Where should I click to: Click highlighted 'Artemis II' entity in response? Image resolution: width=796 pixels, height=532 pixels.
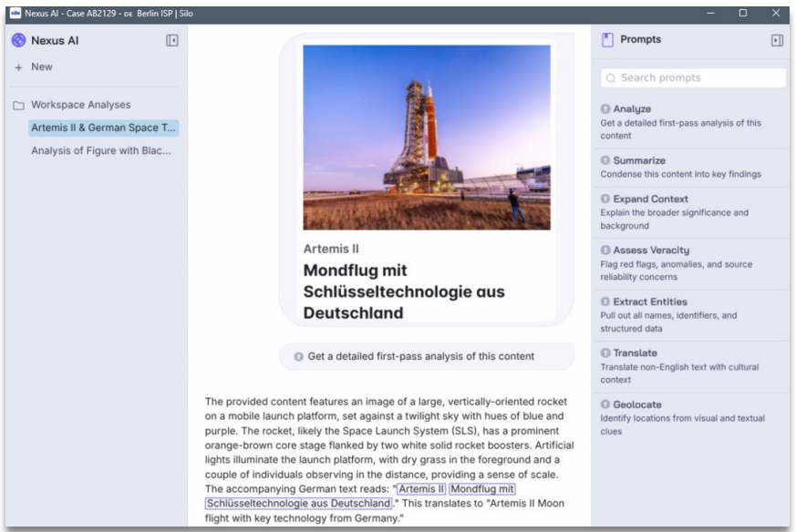pyautogui.click(x=421, y=489)
